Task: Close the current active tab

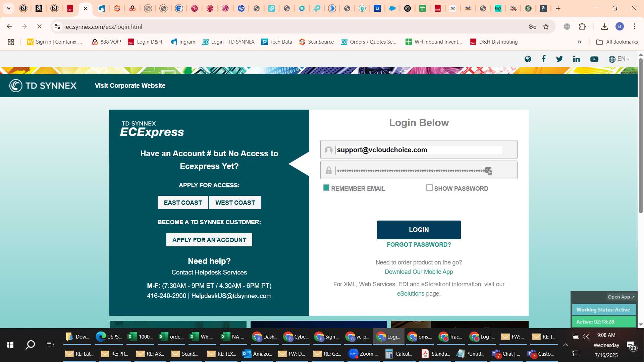Action: tap(86, 8)
